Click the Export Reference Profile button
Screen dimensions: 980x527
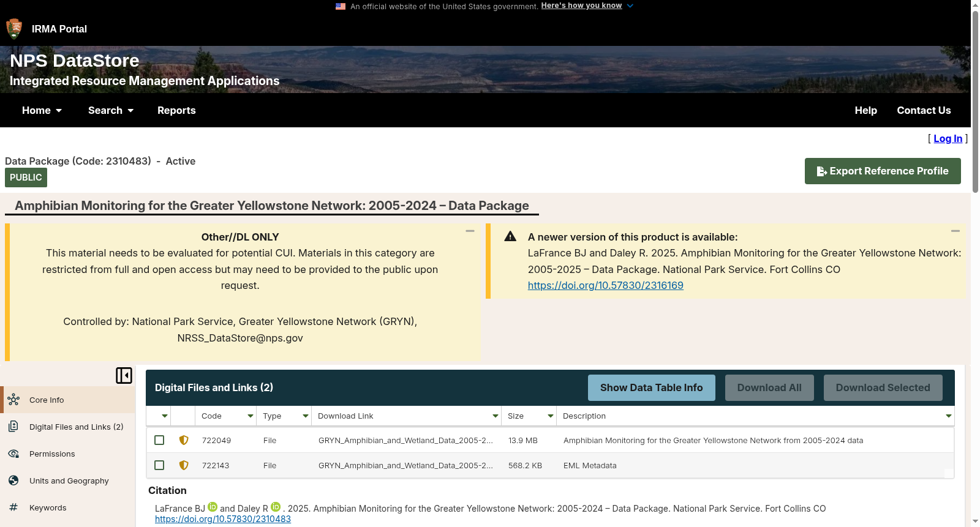tap(883, 171)
